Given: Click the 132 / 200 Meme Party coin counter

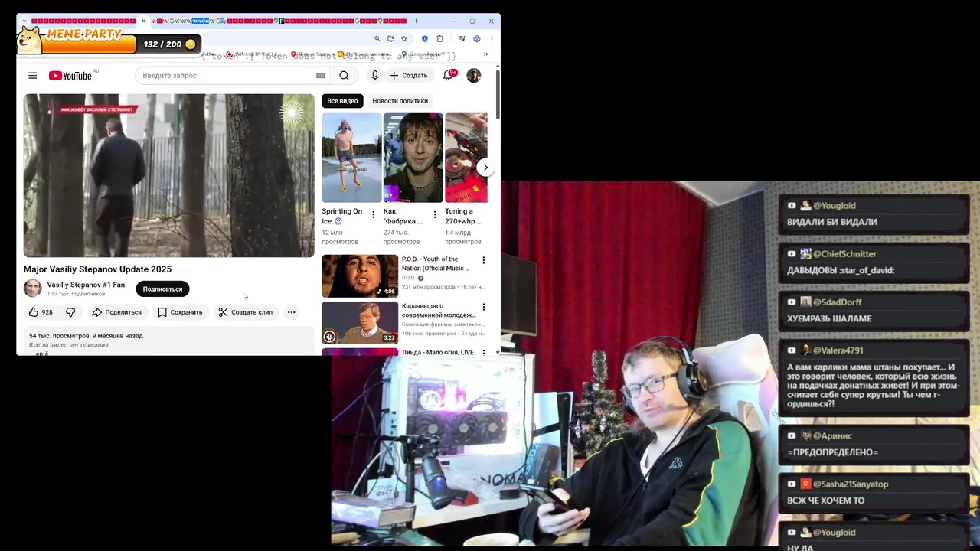Looking at the screenshot, I should 169,44.
